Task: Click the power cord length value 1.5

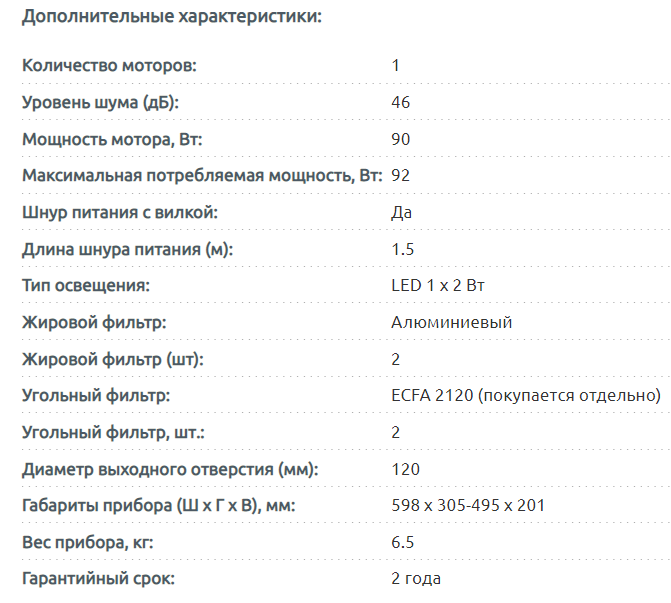Action: coord(403,249)
